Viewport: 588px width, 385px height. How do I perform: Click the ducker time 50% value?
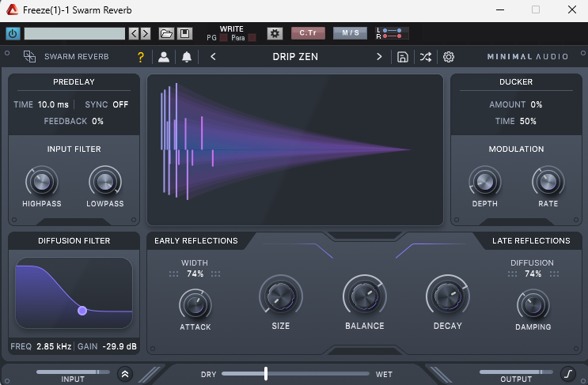coord(528,121)
